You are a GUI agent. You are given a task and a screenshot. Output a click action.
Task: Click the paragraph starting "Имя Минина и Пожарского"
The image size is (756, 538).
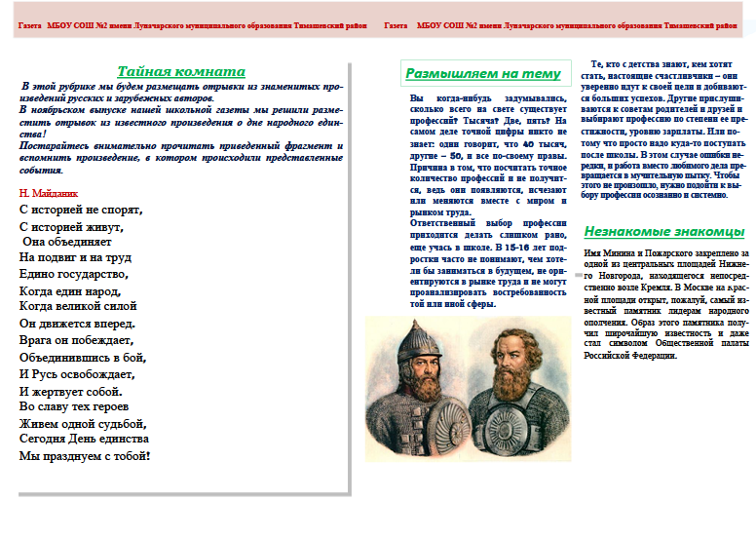coord(666,304)
